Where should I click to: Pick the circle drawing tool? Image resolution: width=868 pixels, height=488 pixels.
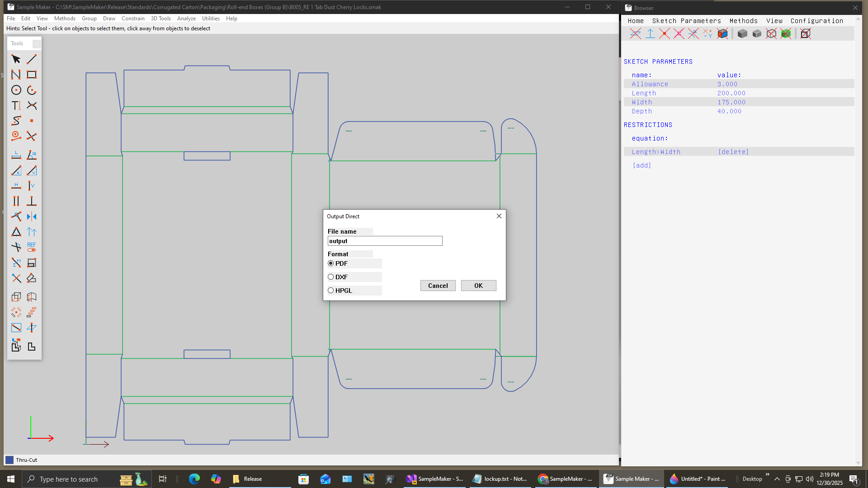coord(16,90)
